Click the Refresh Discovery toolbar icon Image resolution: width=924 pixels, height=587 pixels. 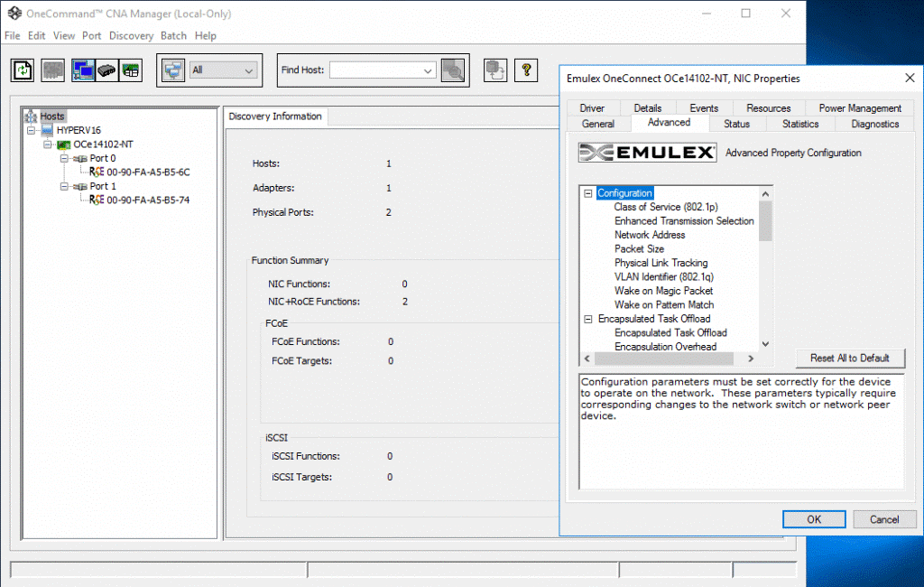tap(23, 70)
